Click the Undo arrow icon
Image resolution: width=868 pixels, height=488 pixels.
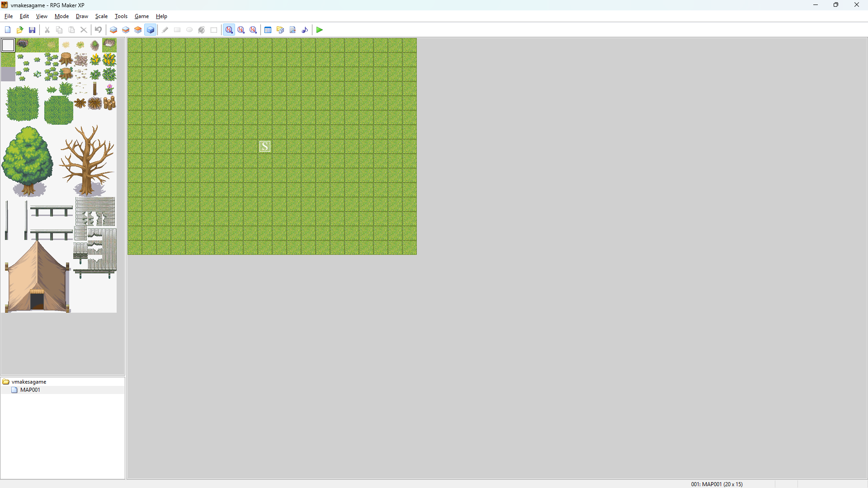coord(98,30)
